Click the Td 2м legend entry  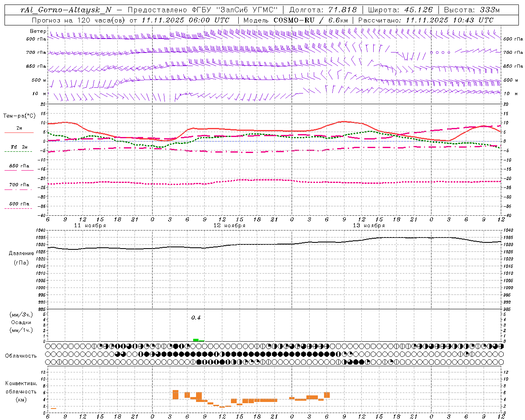[19, 147]
